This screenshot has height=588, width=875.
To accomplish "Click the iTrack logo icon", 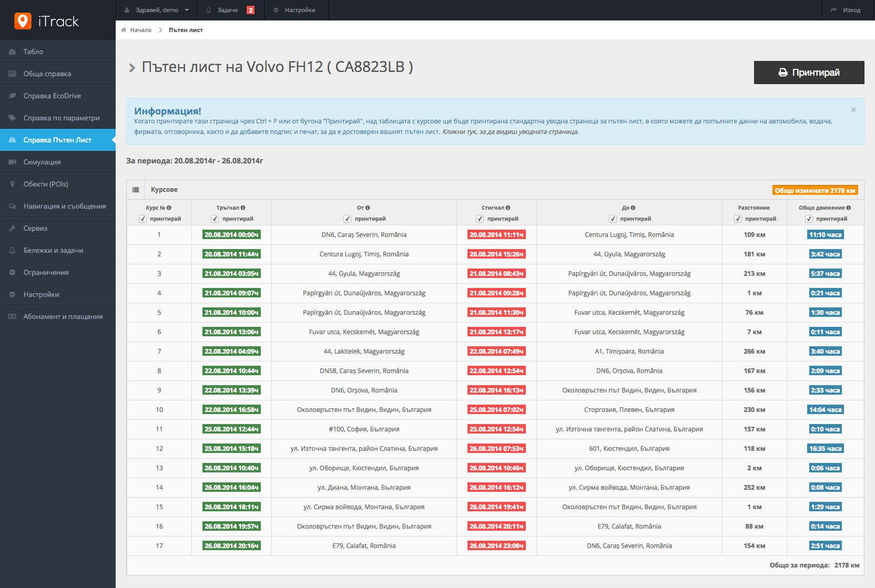I will pyautogui.click(x=23, y=21).
